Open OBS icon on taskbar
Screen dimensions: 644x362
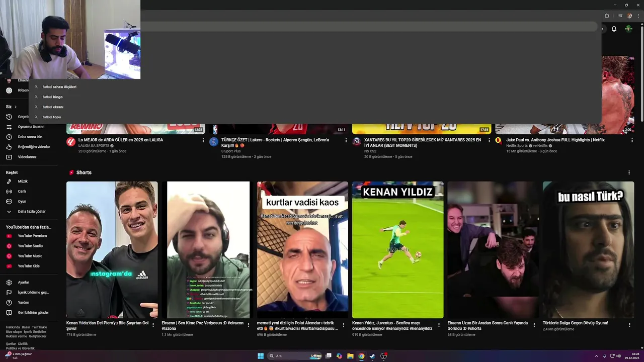[383, 356]
